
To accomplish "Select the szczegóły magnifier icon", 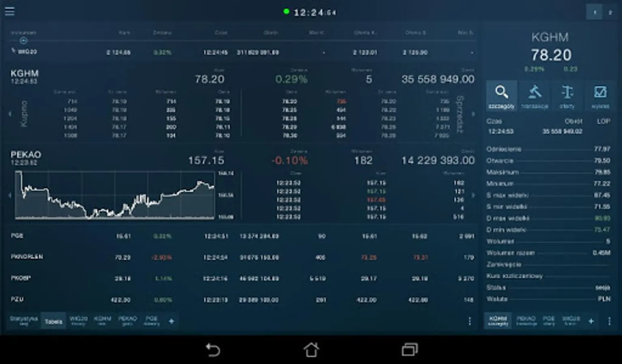I will (x=502, y=96).
